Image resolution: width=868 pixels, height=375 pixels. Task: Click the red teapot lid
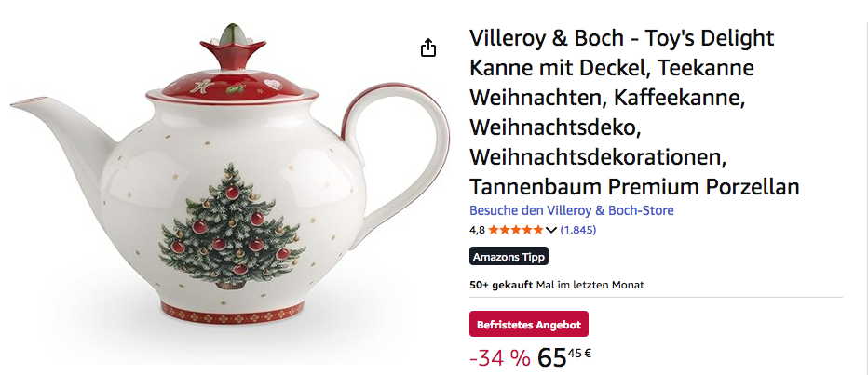[232, 87]
